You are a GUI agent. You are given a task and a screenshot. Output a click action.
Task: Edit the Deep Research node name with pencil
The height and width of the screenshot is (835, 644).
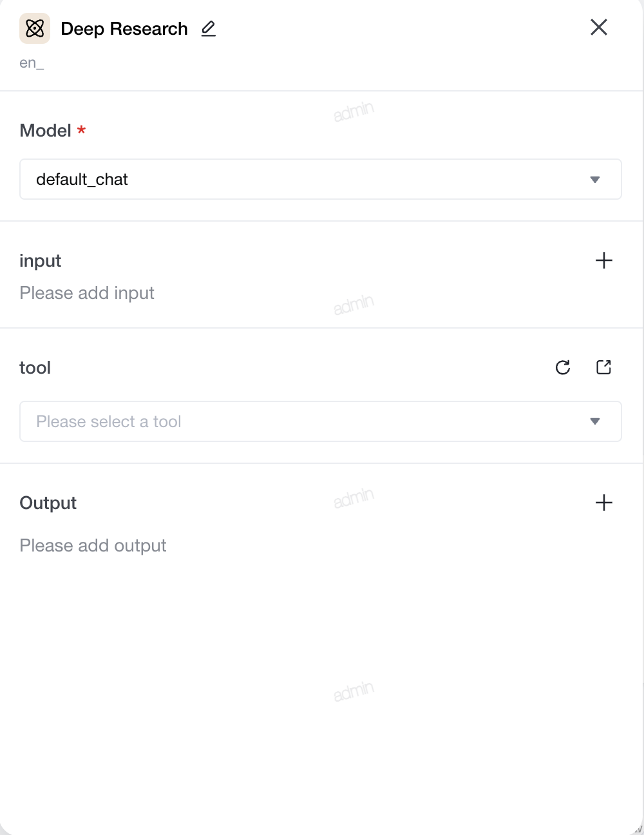tap(208, 28)
